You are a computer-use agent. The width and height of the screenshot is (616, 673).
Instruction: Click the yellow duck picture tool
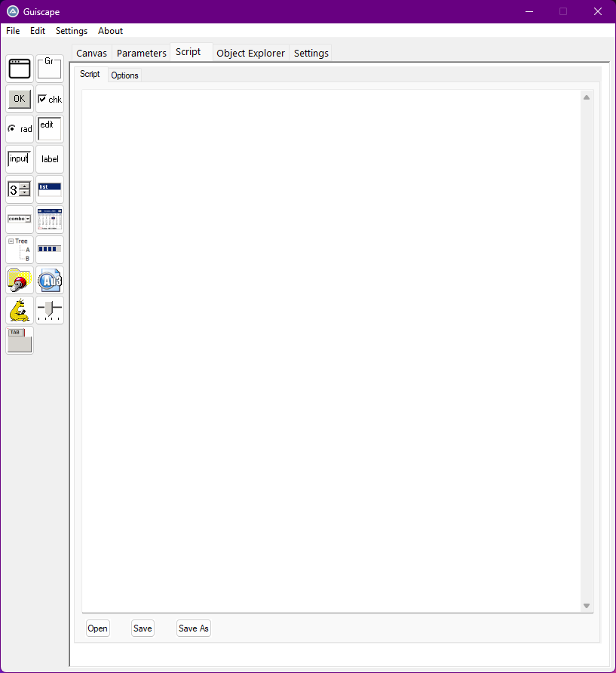20,310
